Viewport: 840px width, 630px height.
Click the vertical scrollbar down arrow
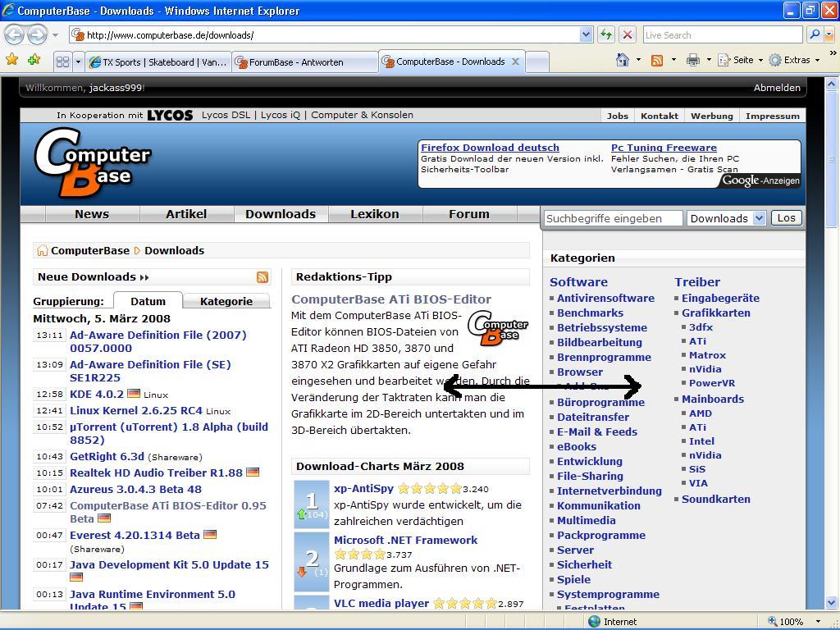click(x=832, y=601)
